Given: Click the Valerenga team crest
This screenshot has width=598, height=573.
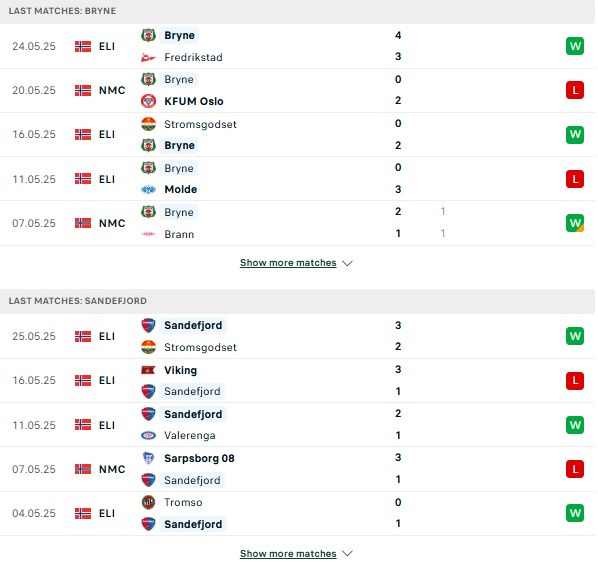Looking at the screenshot, I should pos(148,435).
